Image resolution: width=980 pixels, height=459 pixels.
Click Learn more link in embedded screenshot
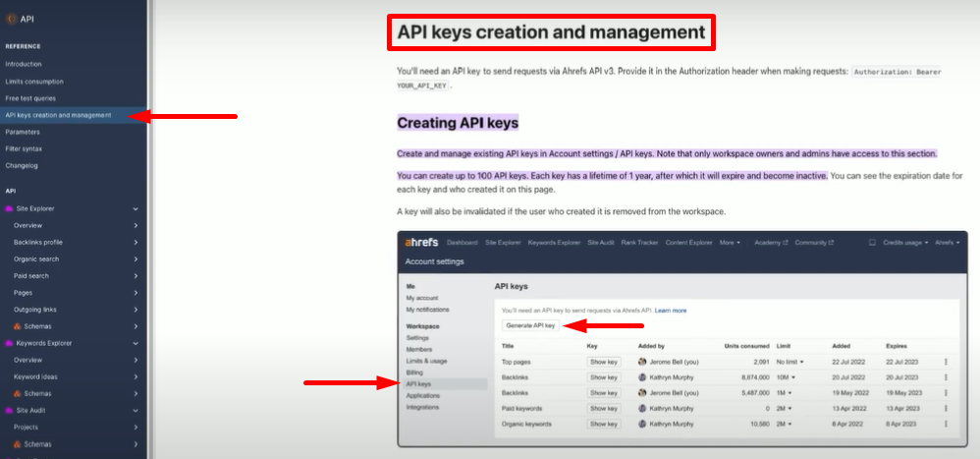pos(671,311)
